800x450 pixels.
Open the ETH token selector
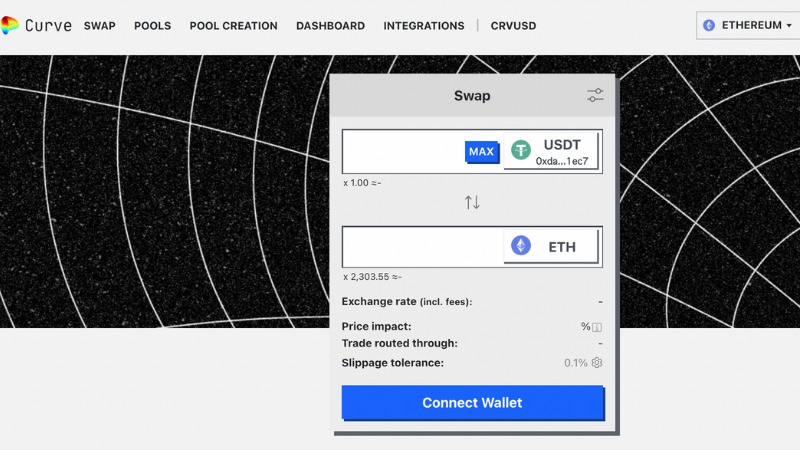point(551,246)
